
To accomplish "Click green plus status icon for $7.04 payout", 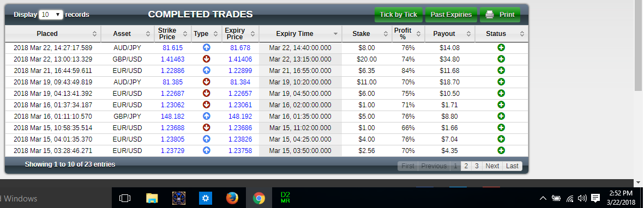I will (501, 139).
